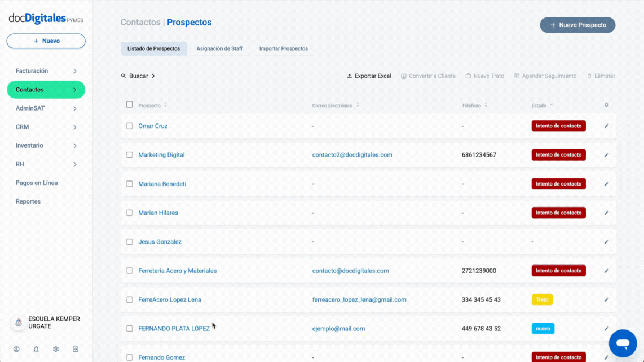Expand the Contactos sidebar menu
This screenshot has height=362, width=644.
point(46,90)
